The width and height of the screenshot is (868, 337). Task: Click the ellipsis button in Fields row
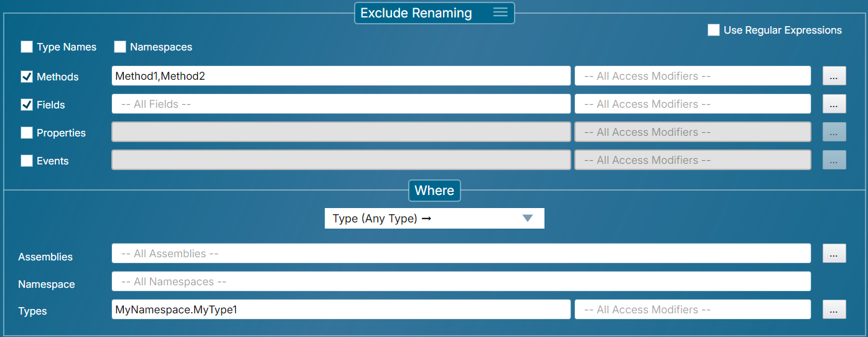click(834, 104)
